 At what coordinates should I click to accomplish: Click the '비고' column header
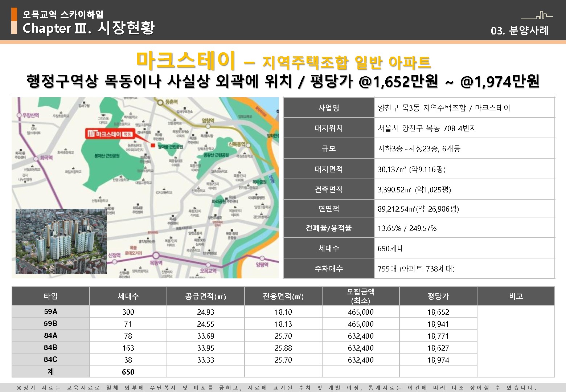pyautogui.click(x=516, y=296)
